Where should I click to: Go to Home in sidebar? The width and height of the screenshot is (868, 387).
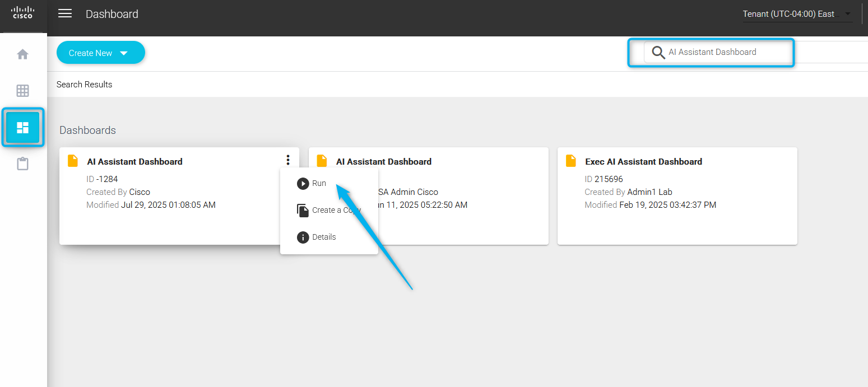coord(22,54)
